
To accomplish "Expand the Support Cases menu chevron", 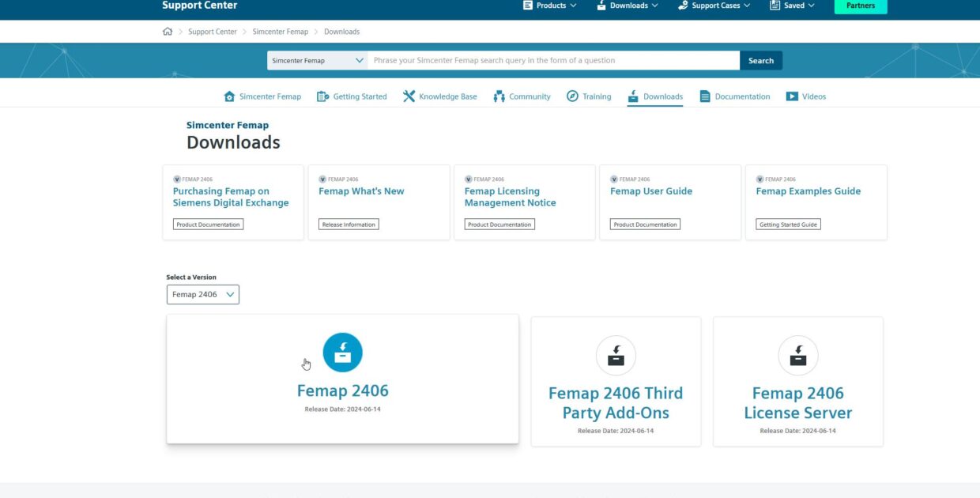I will coord(747,6).
